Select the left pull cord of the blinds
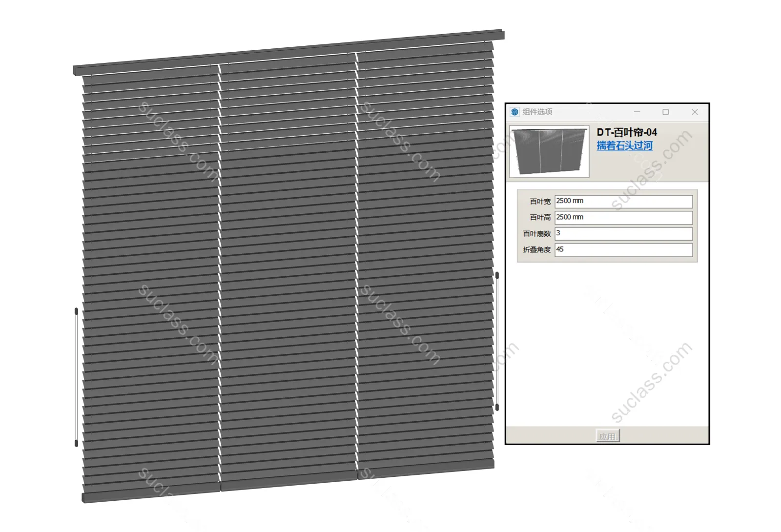 click(x=76, y=376)
